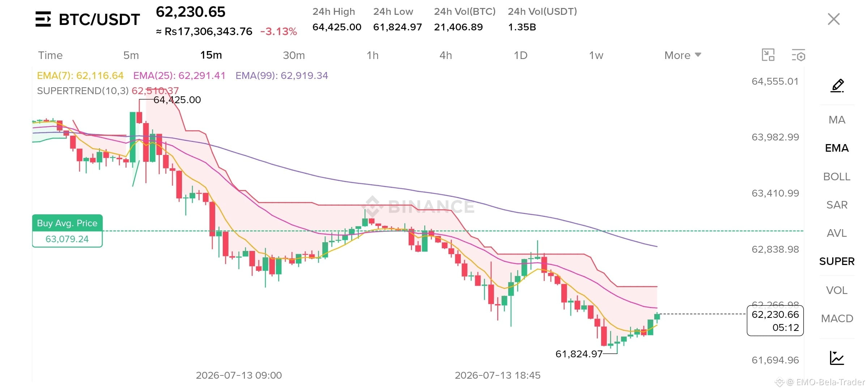
Task: Click the 61,694.96 price axis label
Action: [775, 360]
